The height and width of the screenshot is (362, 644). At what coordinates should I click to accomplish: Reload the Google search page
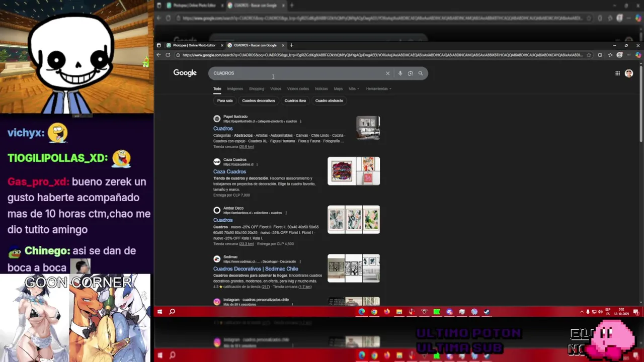tap(168, 55)
